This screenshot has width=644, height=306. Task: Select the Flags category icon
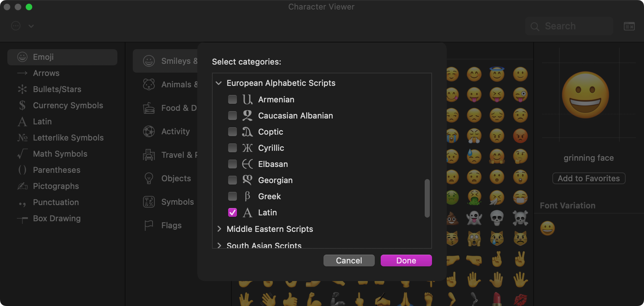149,225
